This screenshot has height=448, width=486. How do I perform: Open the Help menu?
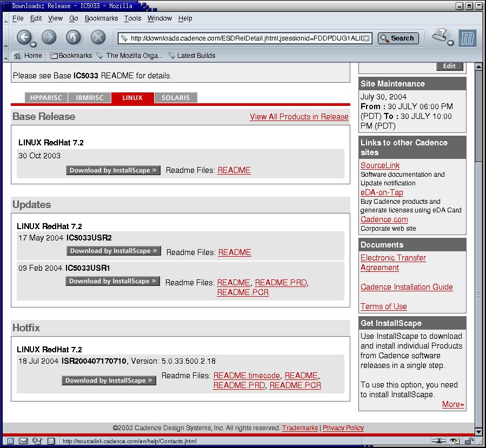pos(185,18)
